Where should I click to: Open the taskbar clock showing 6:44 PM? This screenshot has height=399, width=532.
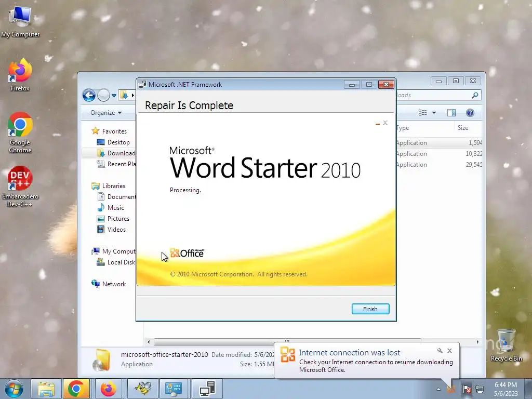click(506, 389)
